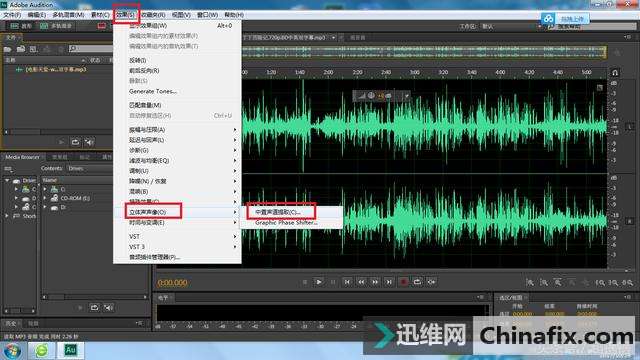Image resolution: width=640 pixels, height=360 pixels.
Task: Open the Workspace dropdown selector
Action: coord(513,26)
